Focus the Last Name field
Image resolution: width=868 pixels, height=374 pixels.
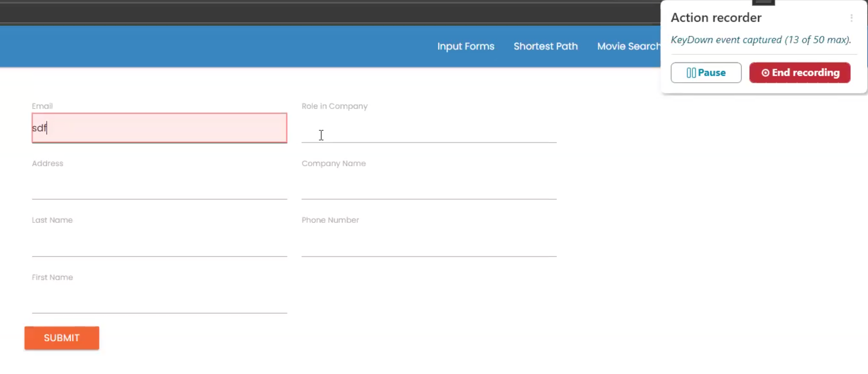tap(159, 242)
